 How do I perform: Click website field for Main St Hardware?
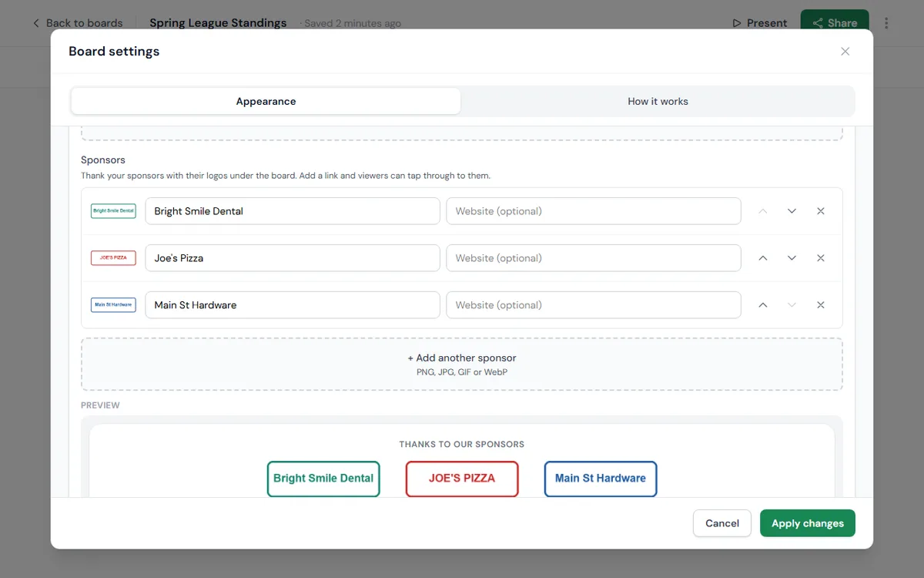click(594, 305)
